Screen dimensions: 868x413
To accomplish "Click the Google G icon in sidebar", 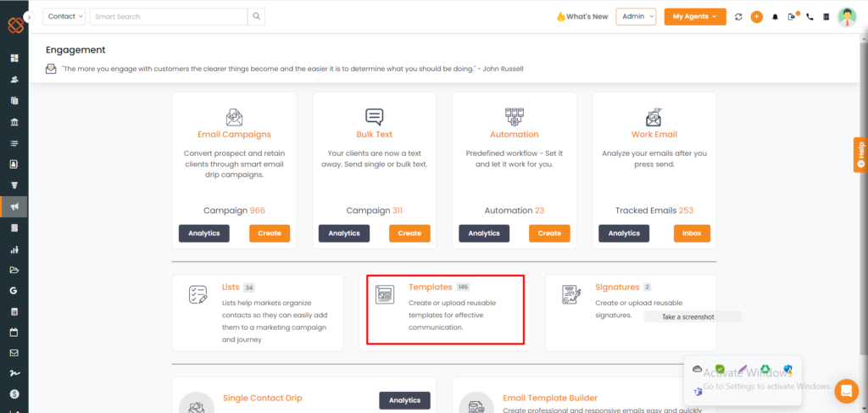I will pyautogui.click(x=14, y=291).
